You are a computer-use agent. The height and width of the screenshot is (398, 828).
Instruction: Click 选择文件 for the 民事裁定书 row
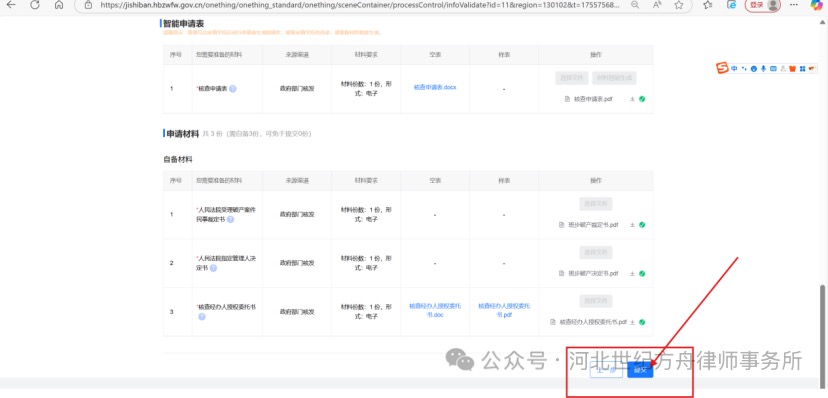(x=596, y=204)
